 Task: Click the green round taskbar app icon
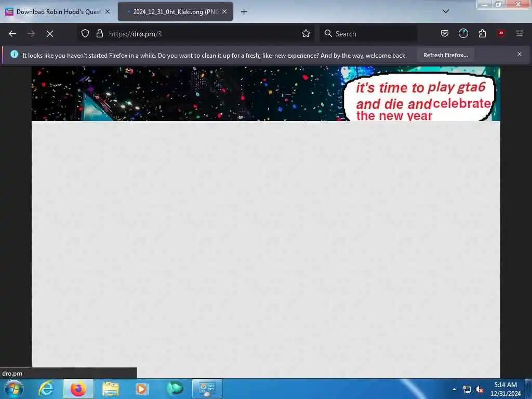click(175, 389)
